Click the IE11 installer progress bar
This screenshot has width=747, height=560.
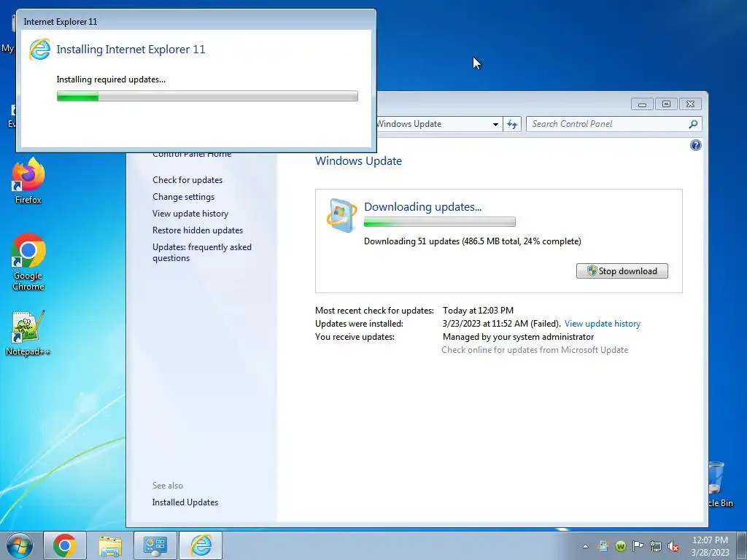tap(207, 96)
